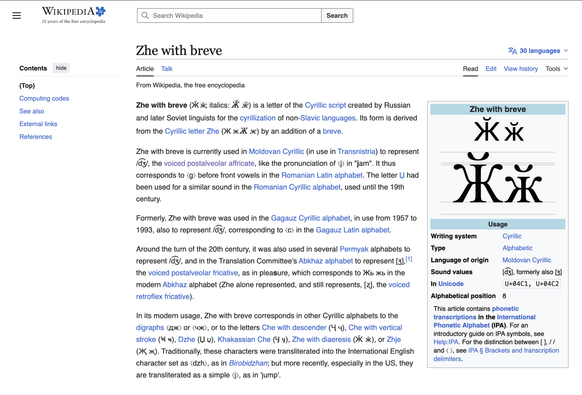Screen dimensions: 582x395
Task: Click the magnifier icon in search box
Action: [x=145, y=16]
